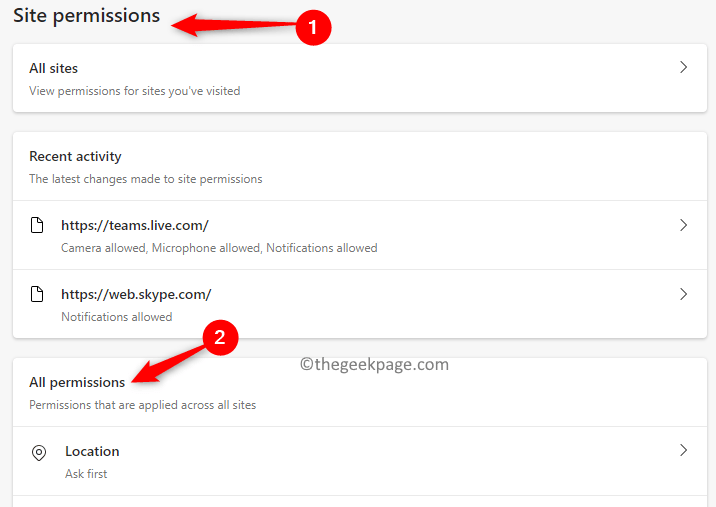Click the red number 1 marker
The height and width of the screenshot is (507, 716).
[x=312, y=29]
